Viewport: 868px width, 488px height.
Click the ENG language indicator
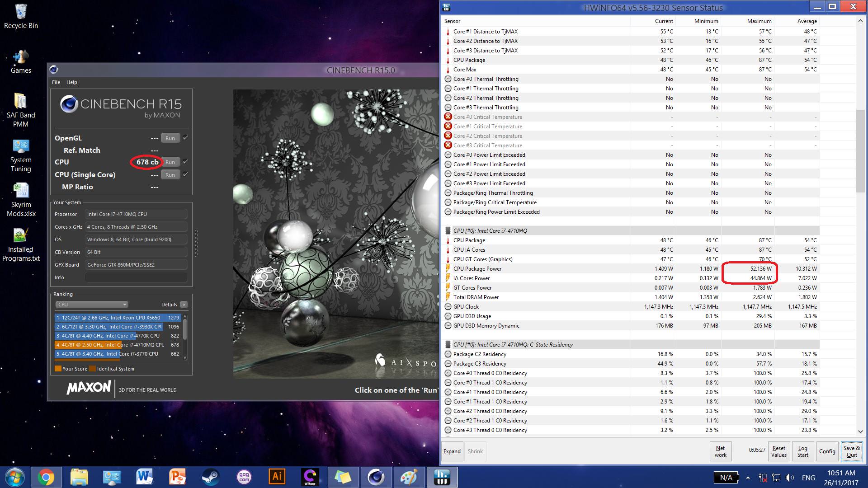point(808,478)
